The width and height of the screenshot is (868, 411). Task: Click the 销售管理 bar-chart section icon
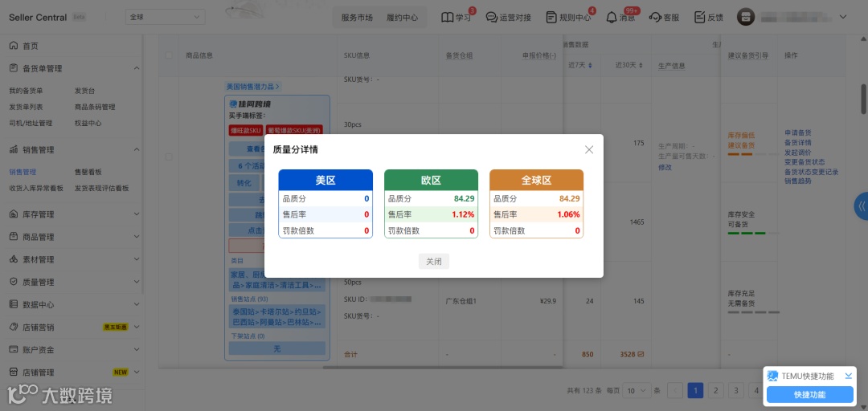click(14, 149)
